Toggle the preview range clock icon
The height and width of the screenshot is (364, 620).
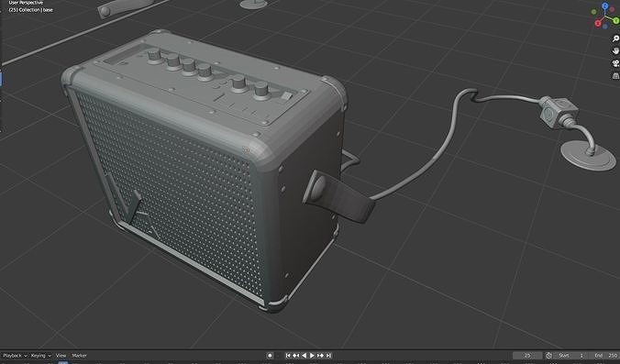tap(548, 356)
